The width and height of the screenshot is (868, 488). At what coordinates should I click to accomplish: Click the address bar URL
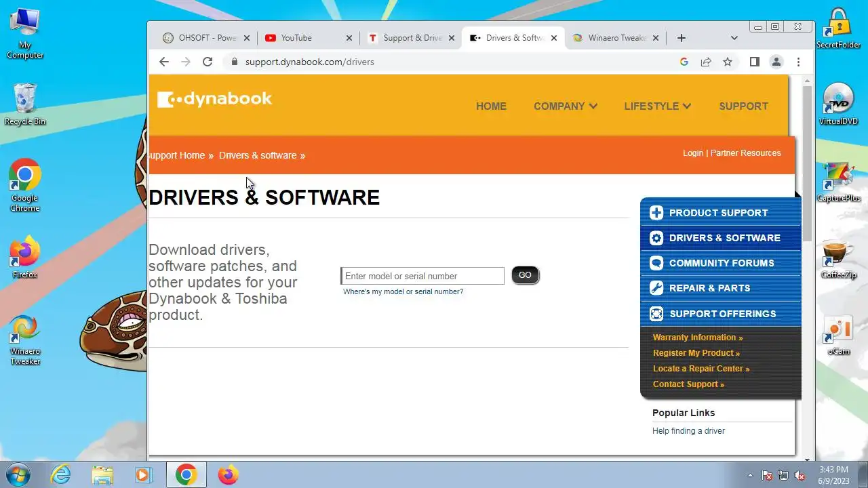tap(310, 62)
